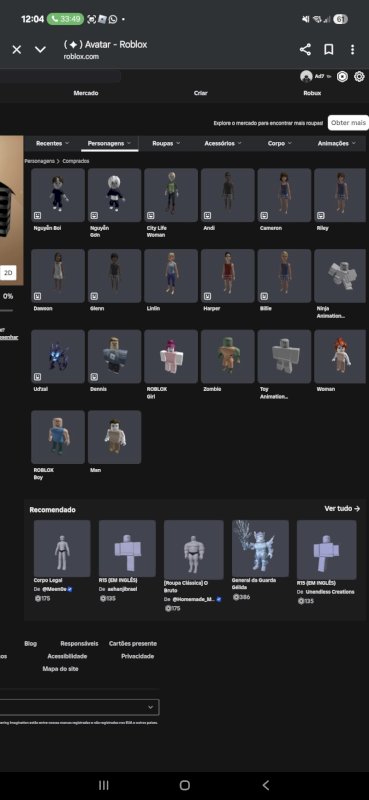369x800 pixels.
Task: Select the Dennis character thumbnail
Action: (114, 356)
